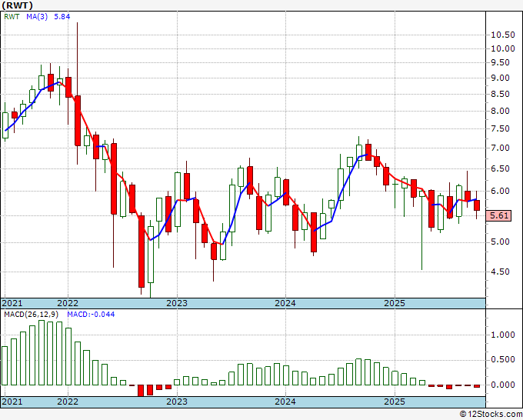
Task: Click the 7.00 price axis label
Action: pyautogui.click(x=501, y=148)
